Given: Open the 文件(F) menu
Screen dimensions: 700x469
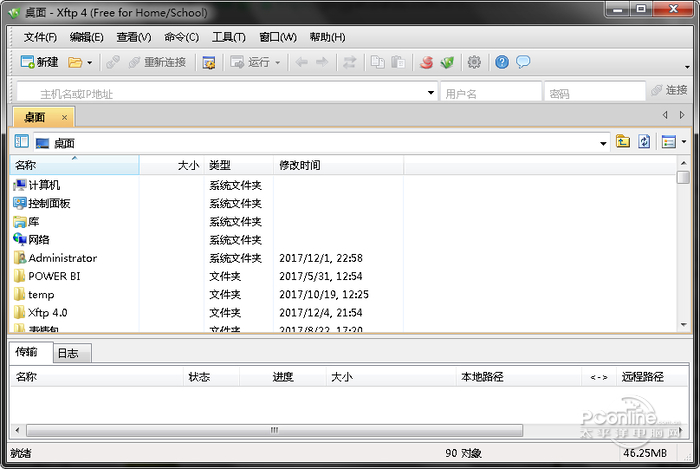Looking at the screenshot, I should pos(40,37).
